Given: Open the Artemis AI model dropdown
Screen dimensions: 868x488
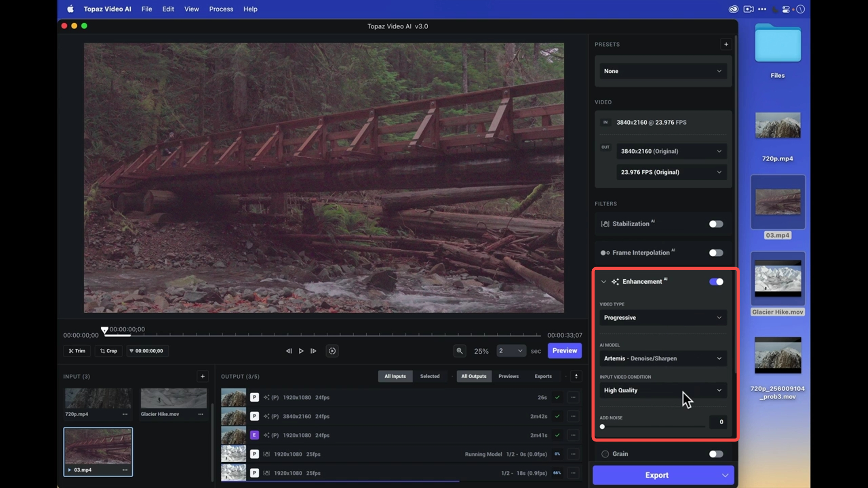Looking at the screenshot, I should (x=663, y=358).
